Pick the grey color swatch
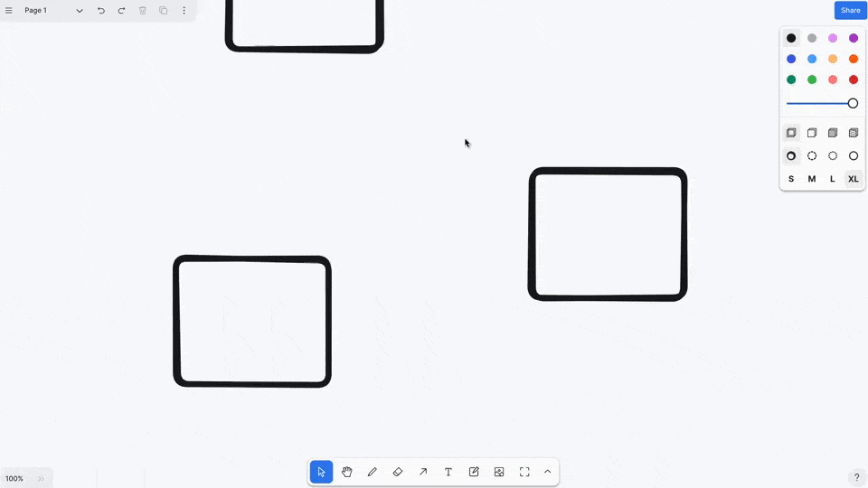Image resolution: width=868 pixels, height=488 pixels. click(x=812, y=38)
